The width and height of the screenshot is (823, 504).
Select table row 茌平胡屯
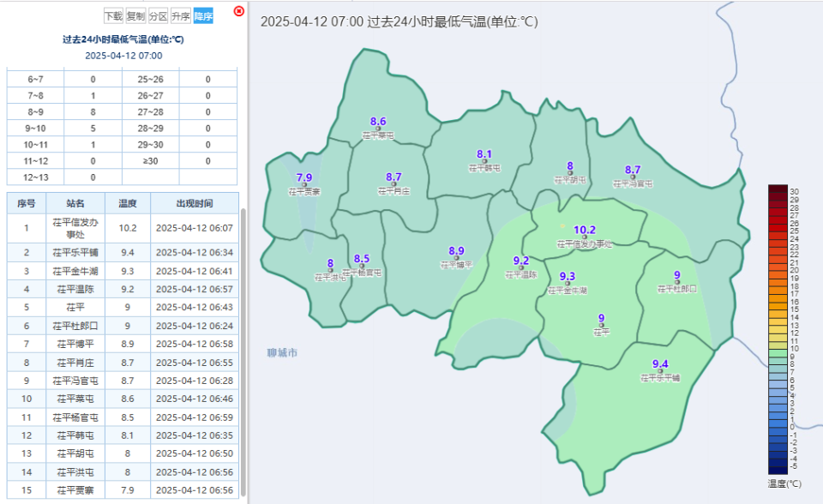tap(123, 453)
